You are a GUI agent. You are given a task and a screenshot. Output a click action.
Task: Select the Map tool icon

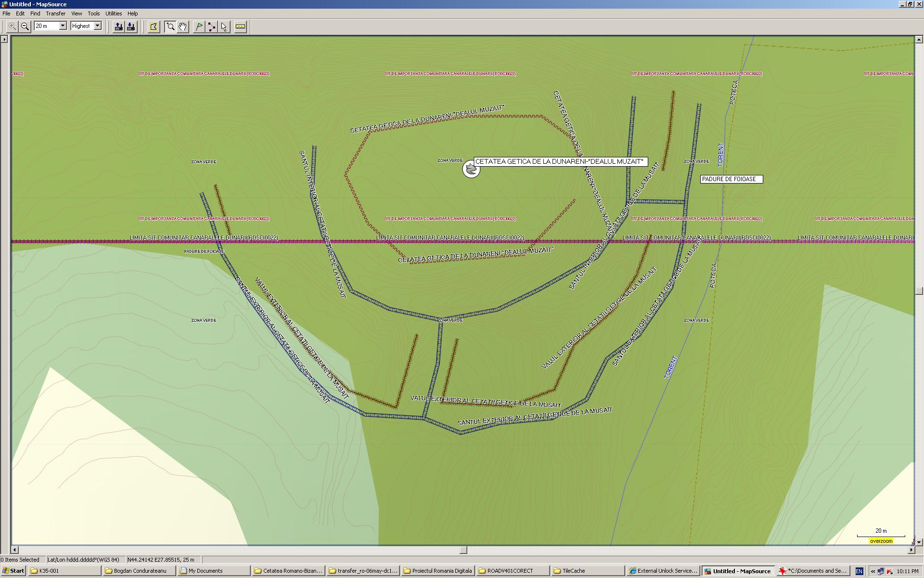[x=154, y=26]
